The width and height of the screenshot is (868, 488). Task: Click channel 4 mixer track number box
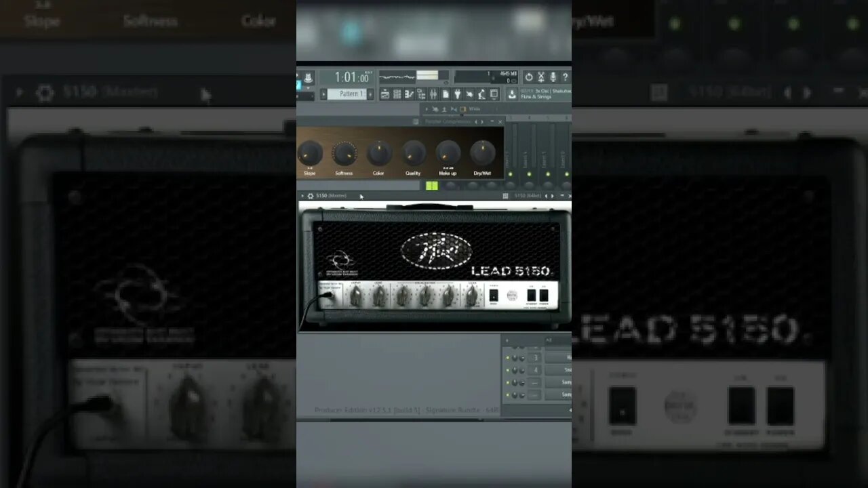(x=534, y=370)
